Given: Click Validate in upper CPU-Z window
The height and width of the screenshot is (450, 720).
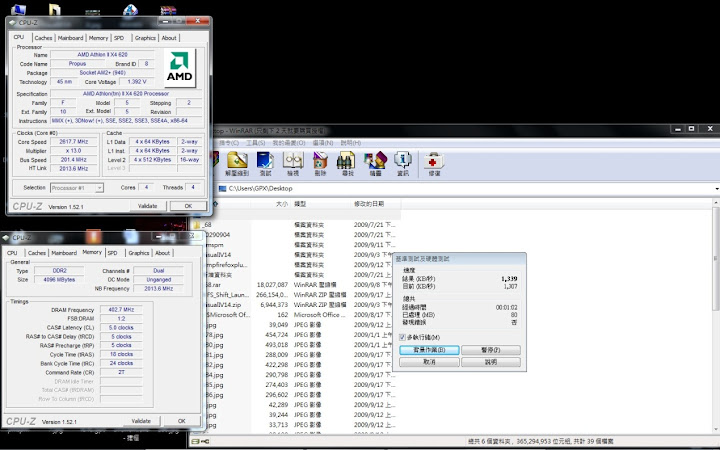Looking at the screenshot, I should pyautogui.click(x=147, y=206).
